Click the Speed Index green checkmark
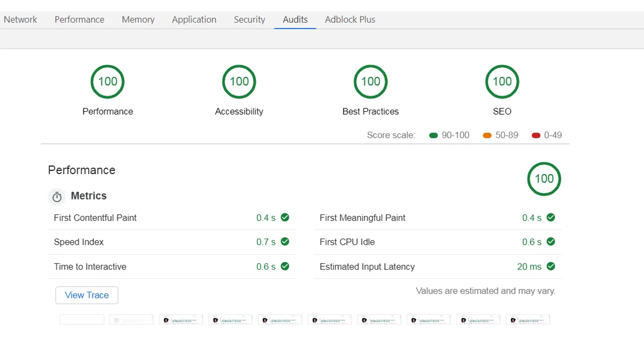Image resolution: width=644 pixels, height=348 pixels. pyautogui.click(x=285, y=242)
